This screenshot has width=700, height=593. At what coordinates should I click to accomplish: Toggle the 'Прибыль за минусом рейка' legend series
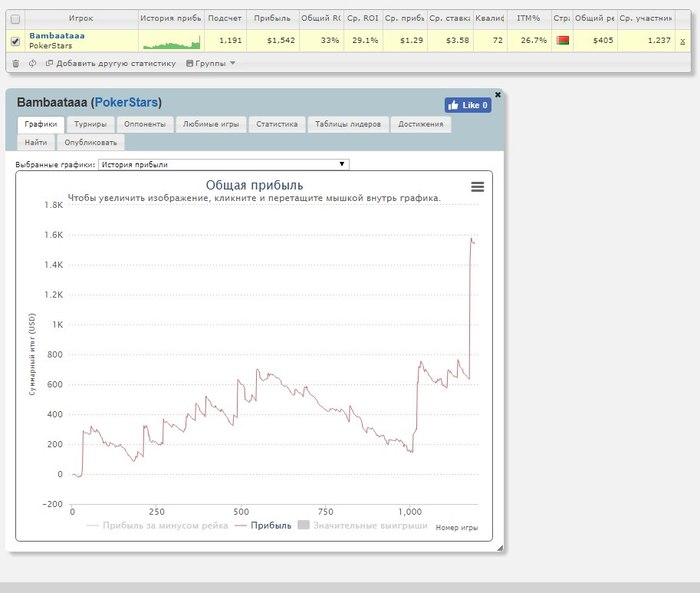tap(157, 526)
